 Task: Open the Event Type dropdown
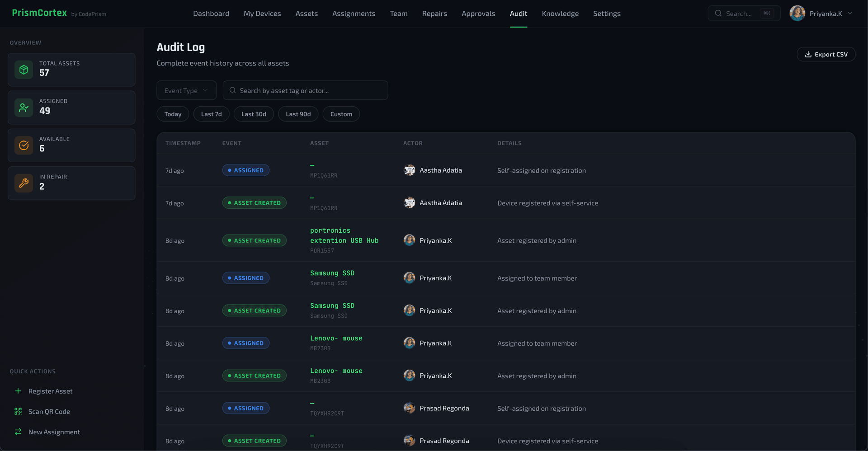[x=186, y=90]
